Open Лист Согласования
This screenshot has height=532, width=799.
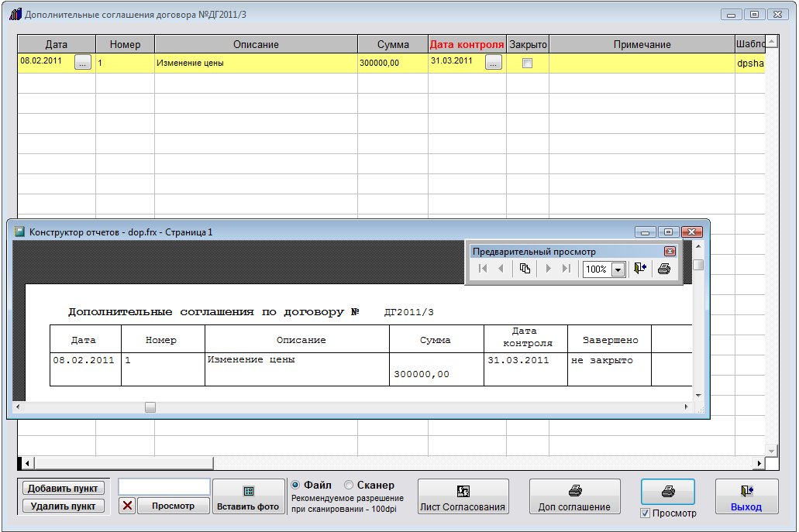click(463, 496)
